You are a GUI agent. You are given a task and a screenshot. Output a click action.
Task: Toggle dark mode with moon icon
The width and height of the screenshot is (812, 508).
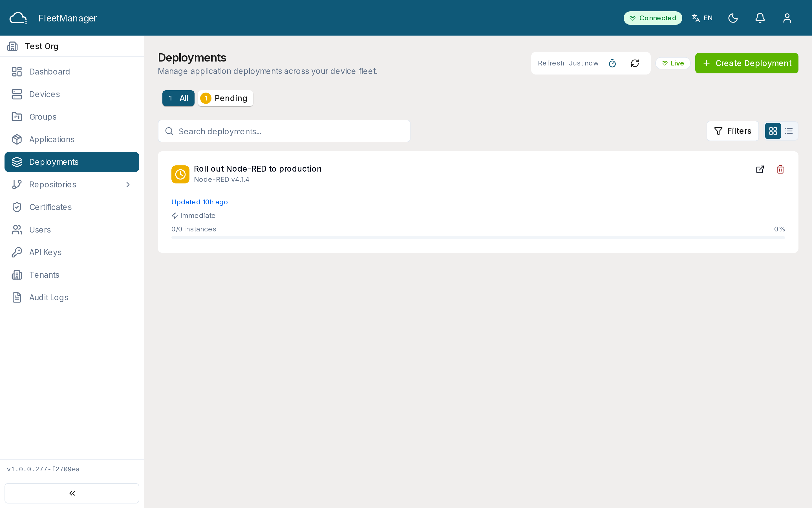tap(733, 18)
